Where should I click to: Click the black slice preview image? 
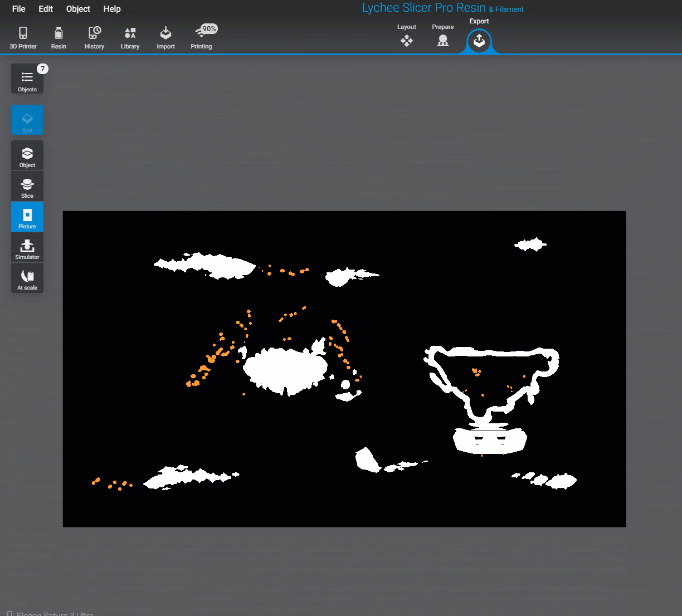coord(344,368)
